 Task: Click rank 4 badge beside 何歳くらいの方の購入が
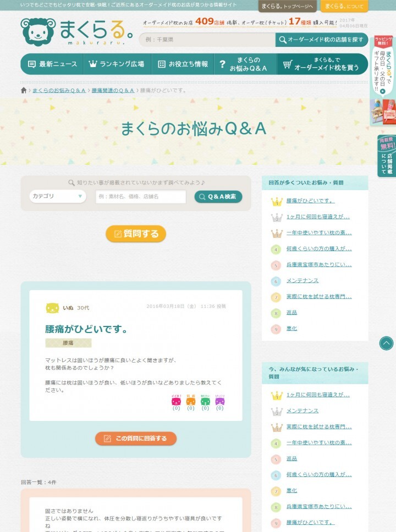pos(276,250)
